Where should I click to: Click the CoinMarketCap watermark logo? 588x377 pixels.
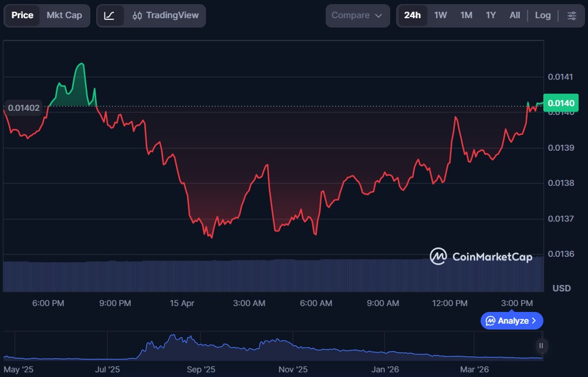[481, 256]
